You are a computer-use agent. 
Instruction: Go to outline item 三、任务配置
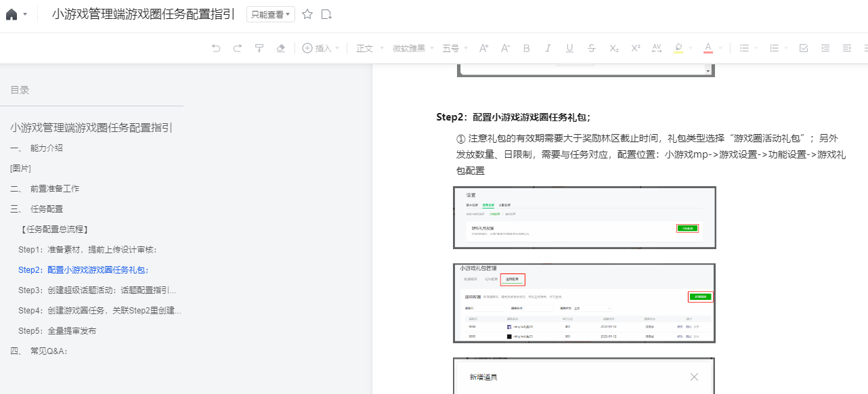(x=37, y=209)
